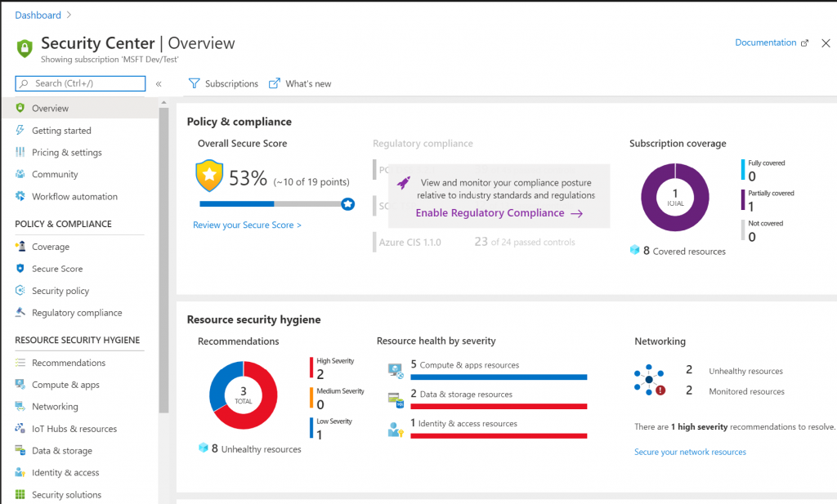This screenshot has width=837, height=504.
Task: Select Regulatory compliance in sidebar
Action: [76, 313]
